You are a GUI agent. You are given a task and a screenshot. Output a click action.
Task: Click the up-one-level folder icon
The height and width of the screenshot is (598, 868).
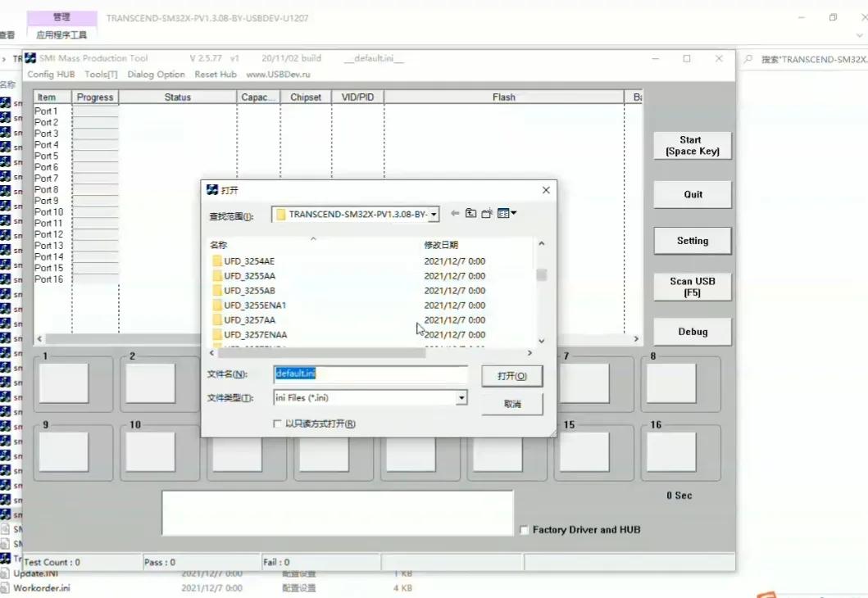(x=470, y=214)
